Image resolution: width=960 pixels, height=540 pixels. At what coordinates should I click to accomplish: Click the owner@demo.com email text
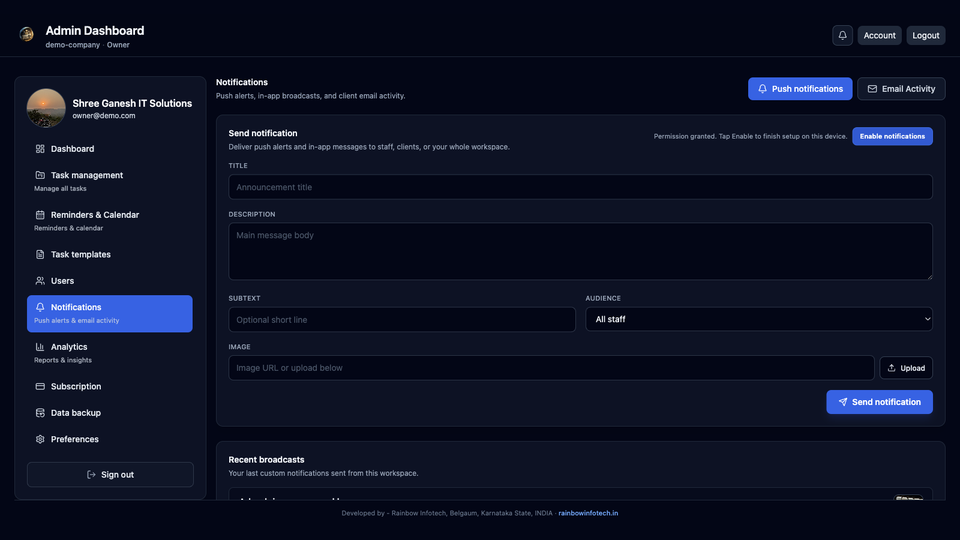click(x=103, y=116)
